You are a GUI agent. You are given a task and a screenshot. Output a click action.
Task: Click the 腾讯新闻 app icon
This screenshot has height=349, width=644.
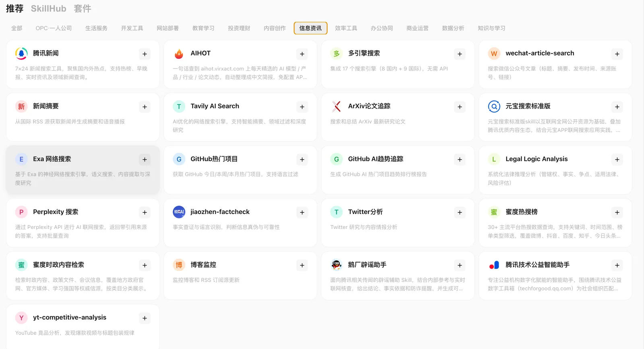[21, 54]
